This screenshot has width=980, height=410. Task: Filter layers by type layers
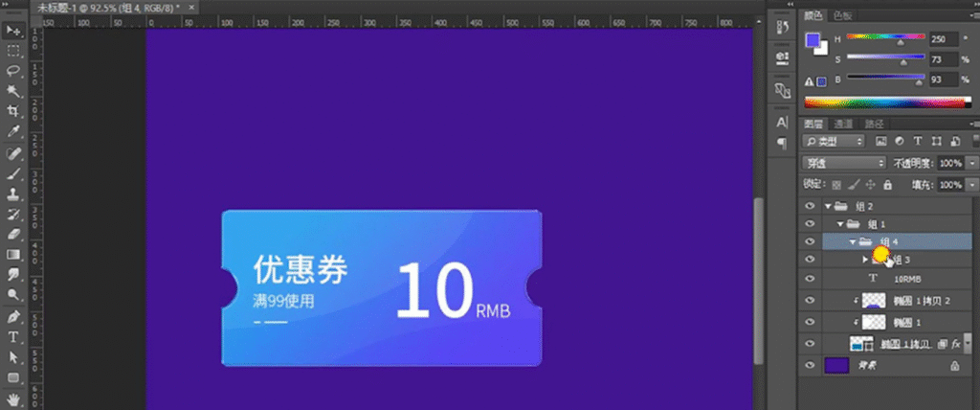[918, 142]
